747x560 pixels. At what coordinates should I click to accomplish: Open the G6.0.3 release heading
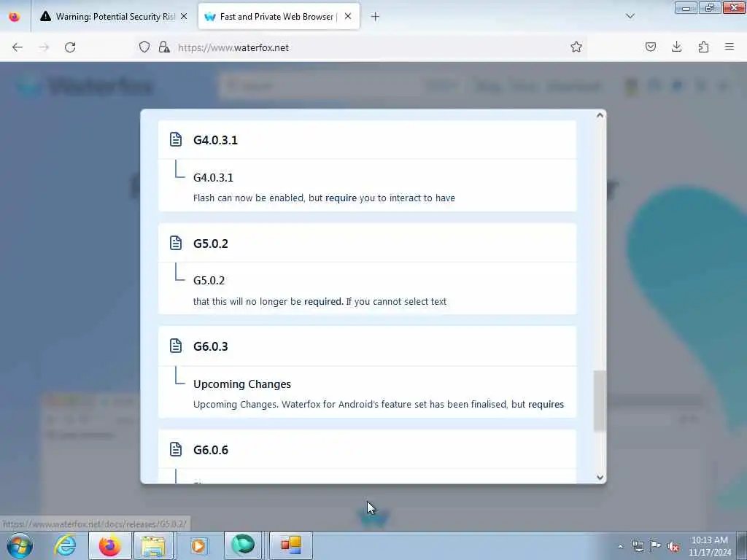coord(367,346)
